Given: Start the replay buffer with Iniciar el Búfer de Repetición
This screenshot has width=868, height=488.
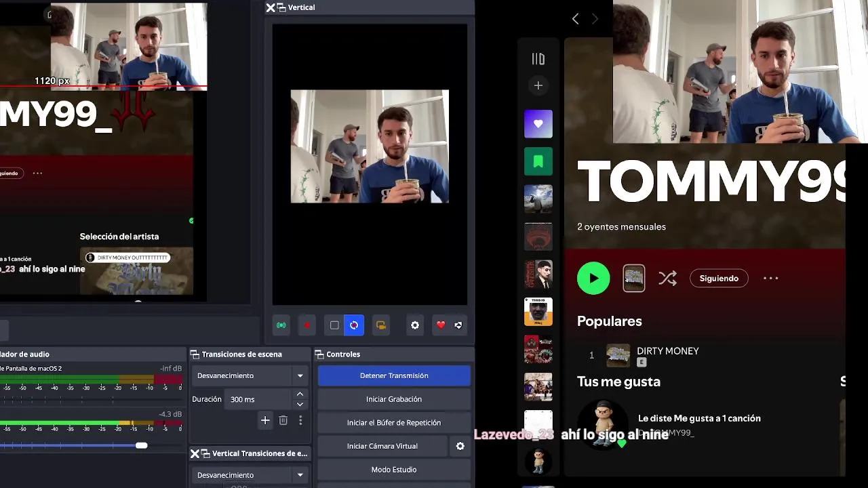Looking at the screenshot, I should tap(394, 422).
